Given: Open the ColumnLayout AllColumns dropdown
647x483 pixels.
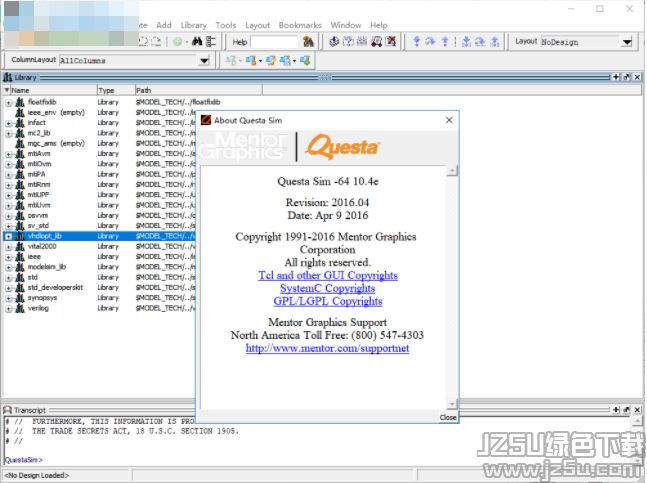Looking at the screenshot, I should (x=204, y=61).
